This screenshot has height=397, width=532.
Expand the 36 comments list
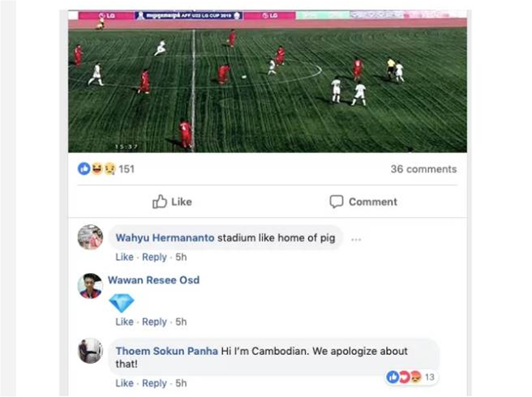[x=423, y=169]
